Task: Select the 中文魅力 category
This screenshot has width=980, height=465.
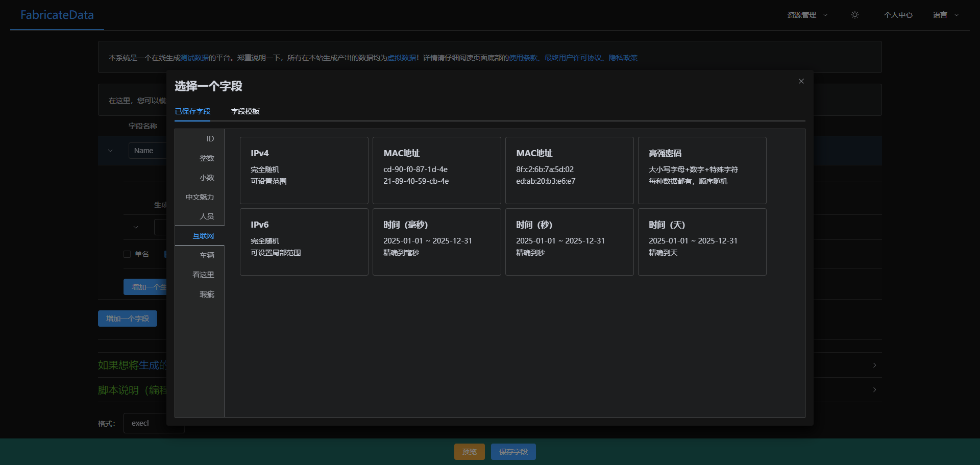Action: pyautogui.click(x=200, y=197)
